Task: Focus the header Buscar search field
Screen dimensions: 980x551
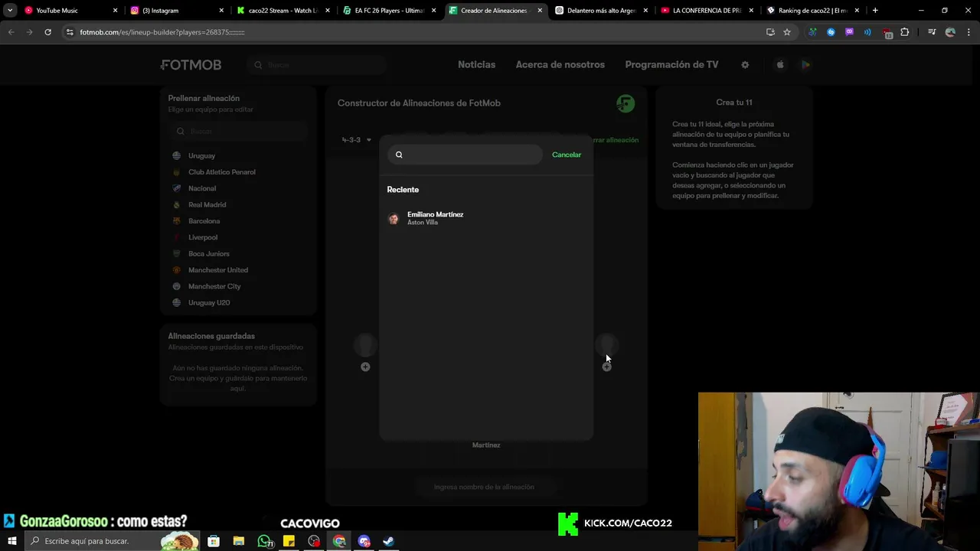Action: [x=316, y=65]
